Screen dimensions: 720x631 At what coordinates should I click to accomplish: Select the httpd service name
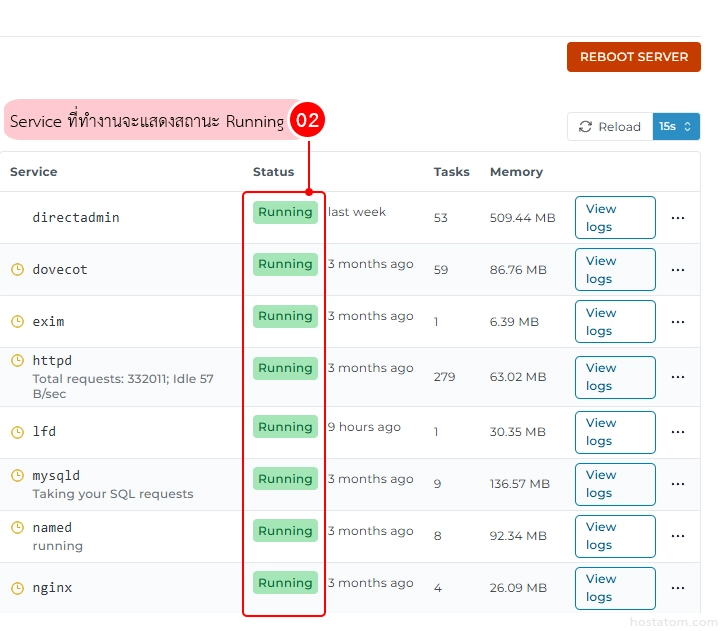coord(52,360)
